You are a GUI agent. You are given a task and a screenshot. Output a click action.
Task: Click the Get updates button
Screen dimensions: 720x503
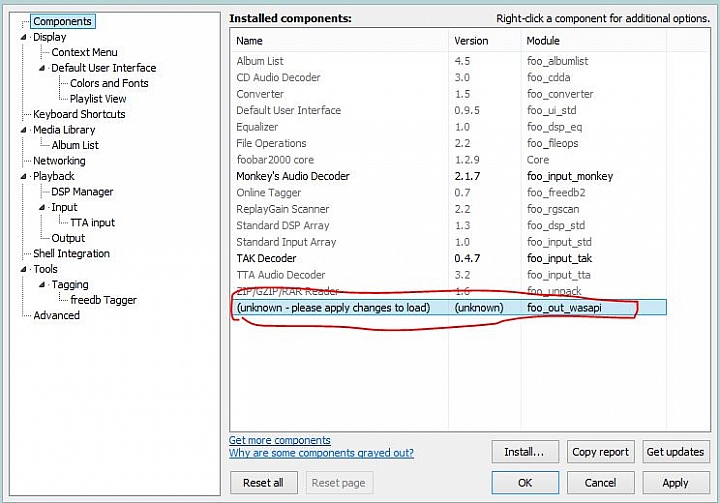pyautogui.click(x=675, y=452)
